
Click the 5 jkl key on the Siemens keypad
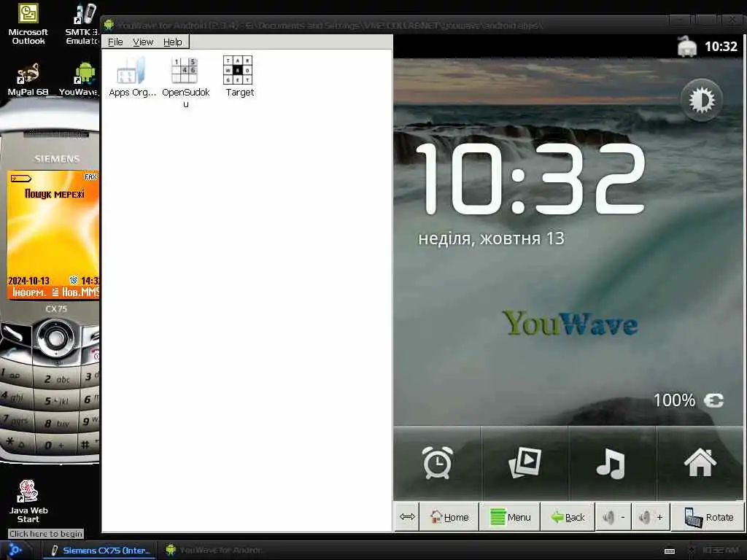(56, 401)
